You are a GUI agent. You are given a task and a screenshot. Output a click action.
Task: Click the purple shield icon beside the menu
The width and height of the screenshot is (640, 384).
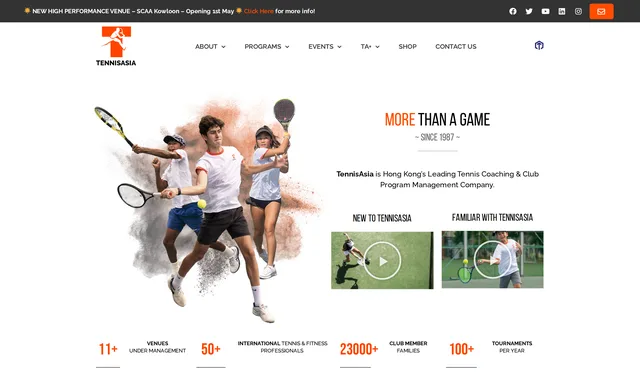[x=539, y=45]
